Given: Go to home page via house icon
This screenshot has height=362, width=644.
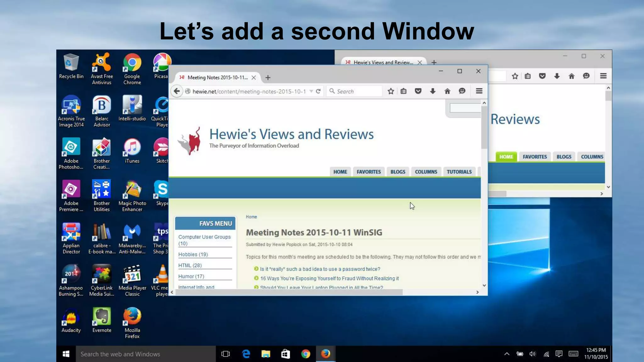Looking at the screenshot, I should (x=447, y=91).
